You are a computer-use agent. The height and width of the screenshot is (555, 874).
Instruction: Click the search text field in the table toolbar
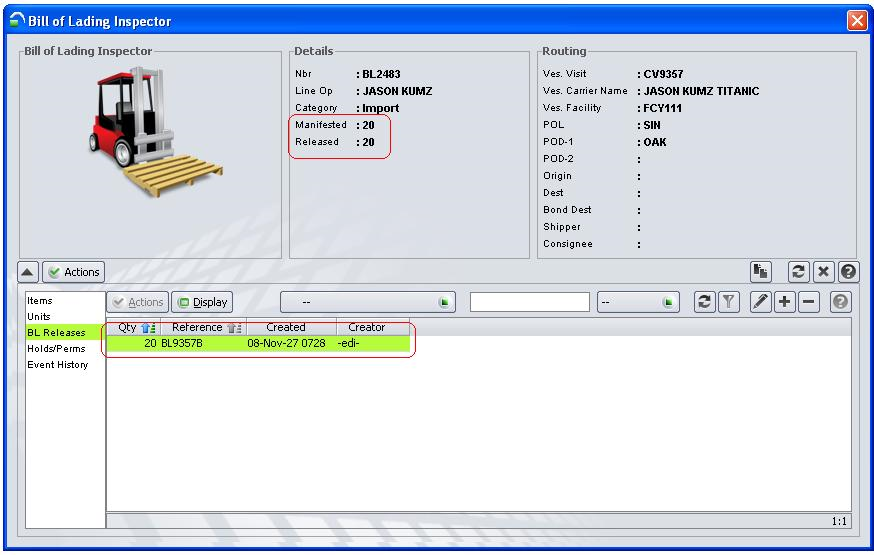point(530,303)
